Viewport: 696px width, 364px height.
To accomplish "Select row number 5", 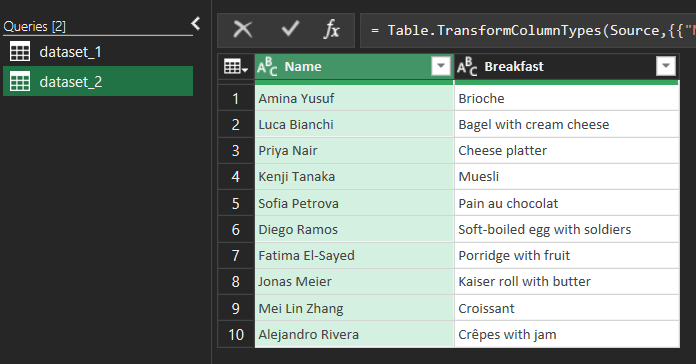I will (236, 203).
